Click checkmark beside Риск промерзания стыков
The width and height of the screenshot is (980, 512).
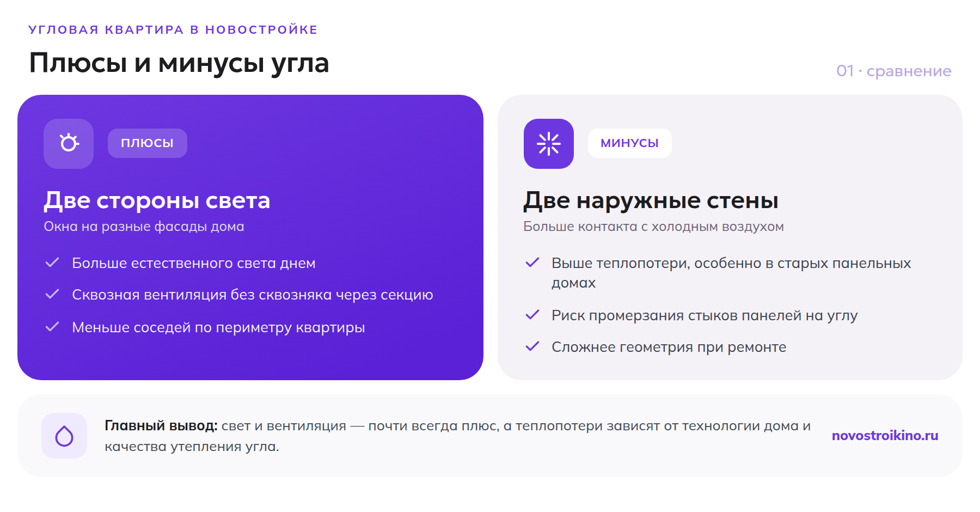tap(532, 315)
